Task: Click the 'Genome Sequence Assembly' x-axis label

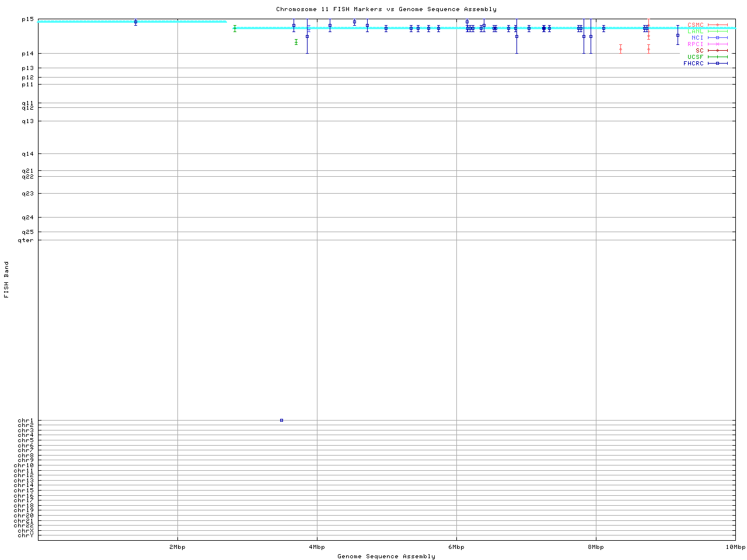Action: tap(386, 556)
